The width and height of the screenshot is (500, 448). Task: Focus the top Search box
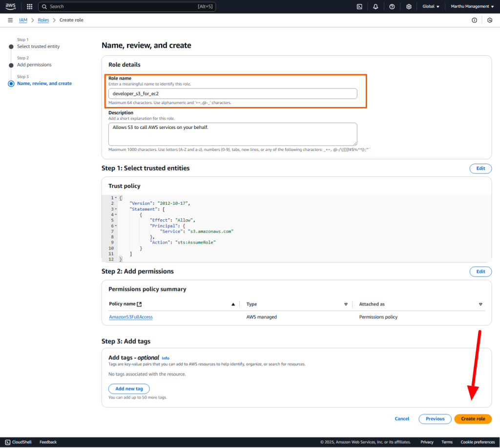[x=127, y=6]
